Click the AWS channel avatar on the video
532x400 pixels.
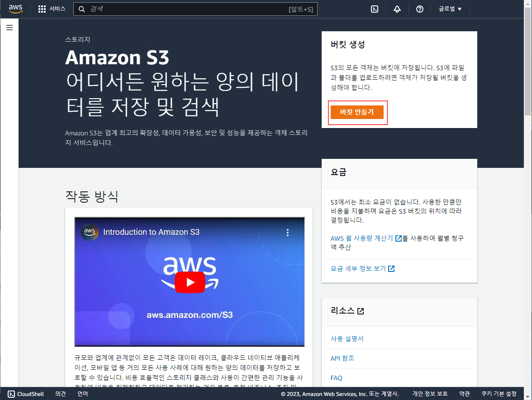(x=90, y=232)
